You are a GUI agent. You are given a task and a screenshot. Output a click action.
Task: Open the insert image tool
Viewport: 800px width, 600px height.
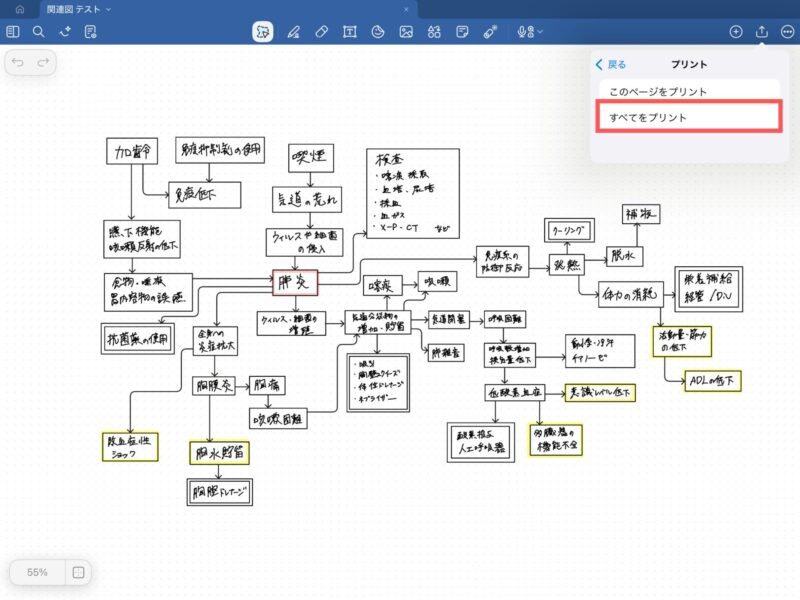pos(406,32)
